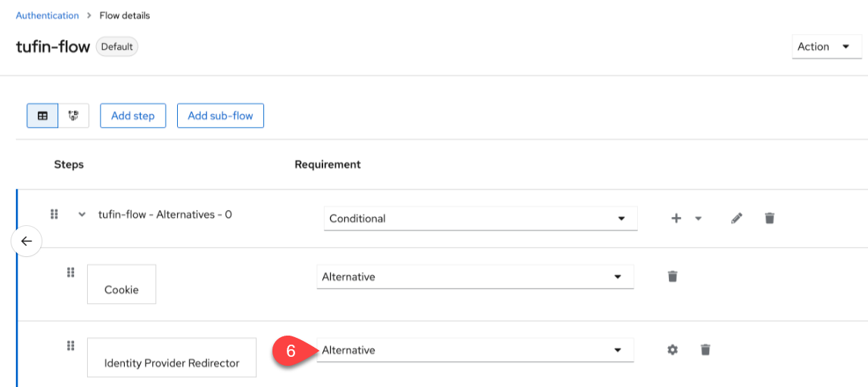Delete the tufin-flow Alternatives sub-flow
The width and height of the screenshot is (868, 387).
[x=770, y=218]
